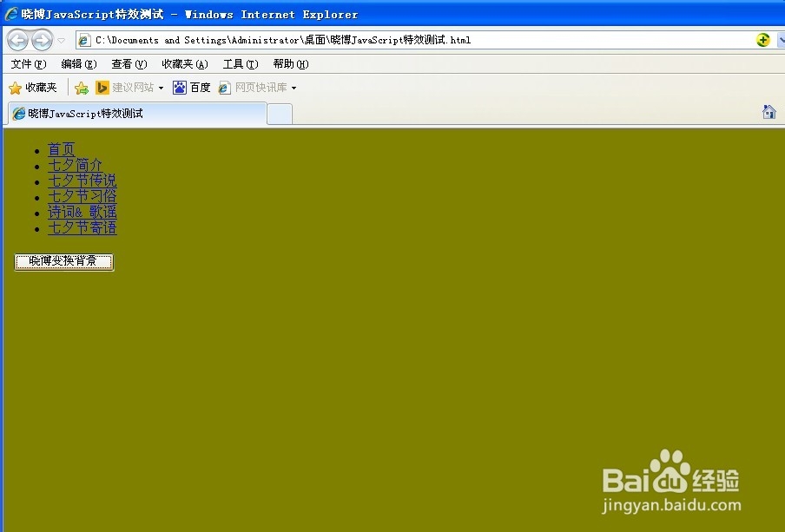Expand the 建议网站 dropdown arrow
The image size is (785, 532).
159,87
